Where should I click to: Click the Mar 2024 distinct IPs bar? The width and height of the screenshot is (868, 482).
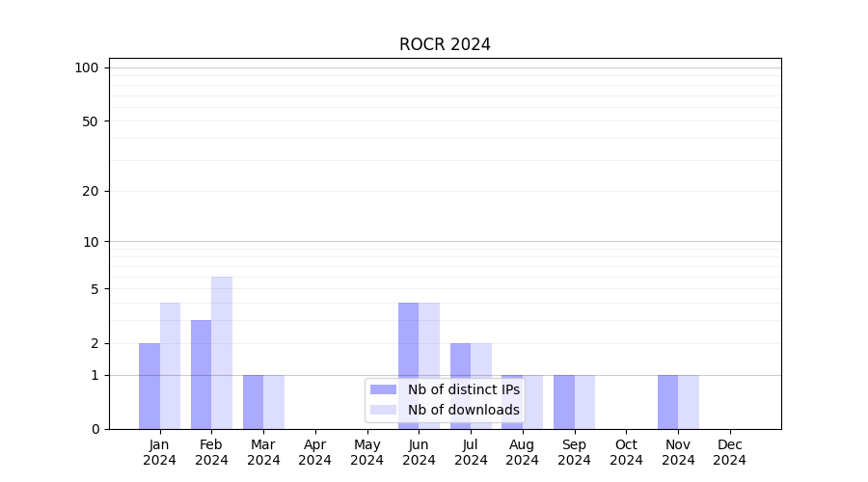pyautogui.click(x=253, y=402)
